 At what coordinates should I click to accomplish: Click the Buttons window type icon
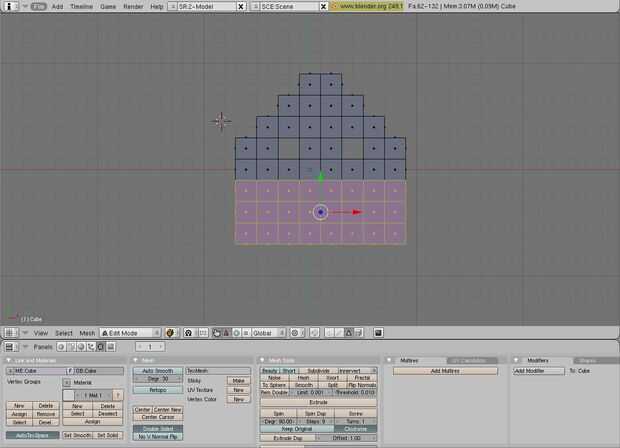click(x=9, y=347)
